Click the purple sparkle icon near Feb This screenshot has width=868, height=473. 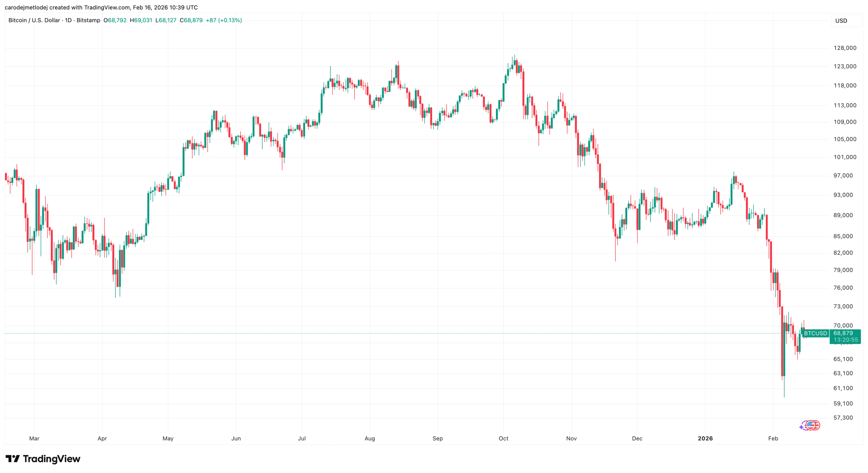801,427
